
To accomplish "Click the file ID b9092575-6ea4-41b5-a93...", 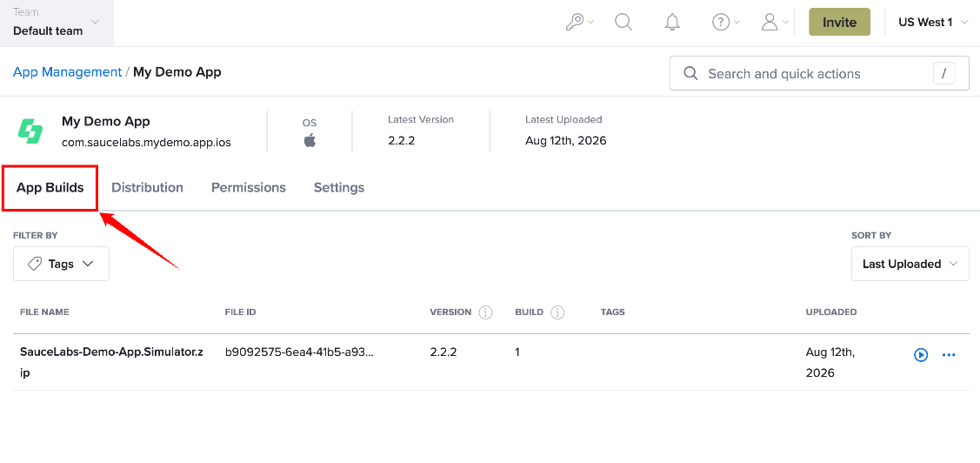I will point(299,352).
